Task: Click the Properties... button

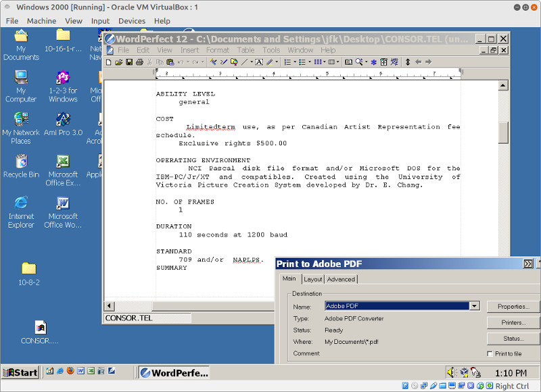Action: [513, 306]
